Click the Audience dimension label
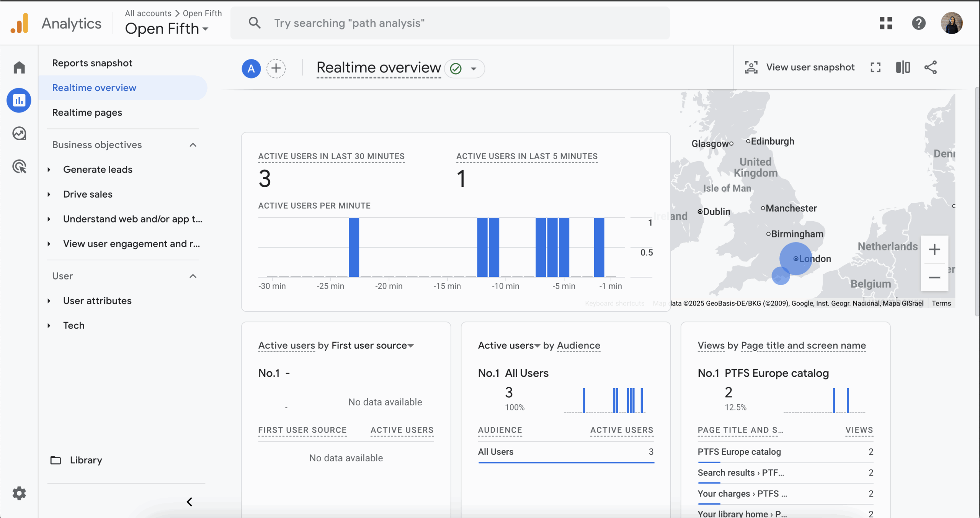980x518 pixels. (578, 346)
